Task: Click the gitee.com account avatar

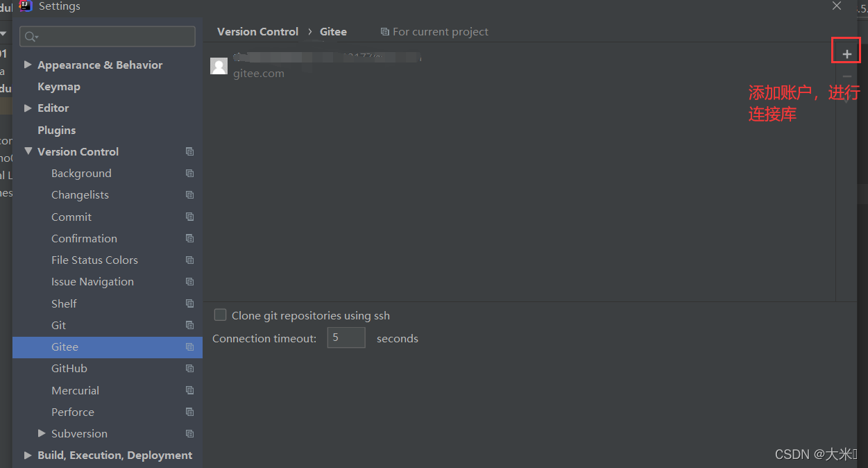Action: pyautogui.click(x=219, y=66)
